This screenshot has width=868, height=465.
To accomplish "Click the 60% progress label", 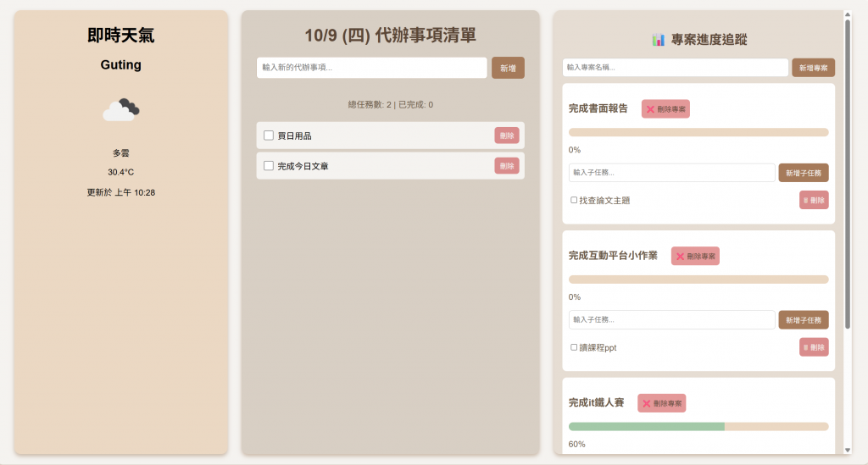I will point(576,444).
